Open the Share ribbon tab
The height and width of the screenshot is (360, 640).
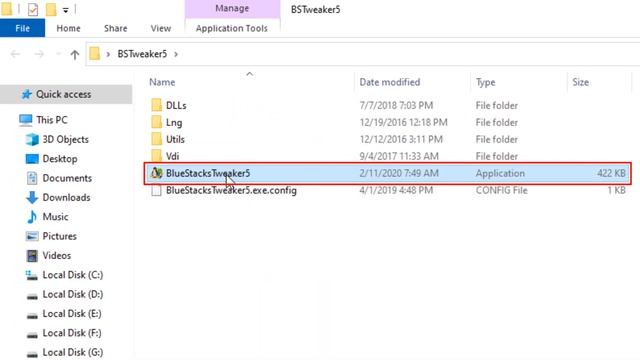(116, 28)
